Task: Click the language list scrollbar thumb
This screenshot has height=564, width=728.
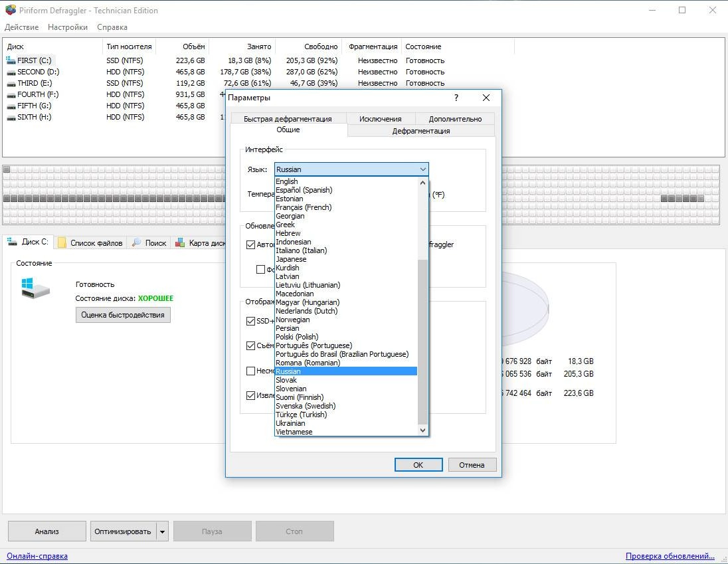Action: click(422, 341)
